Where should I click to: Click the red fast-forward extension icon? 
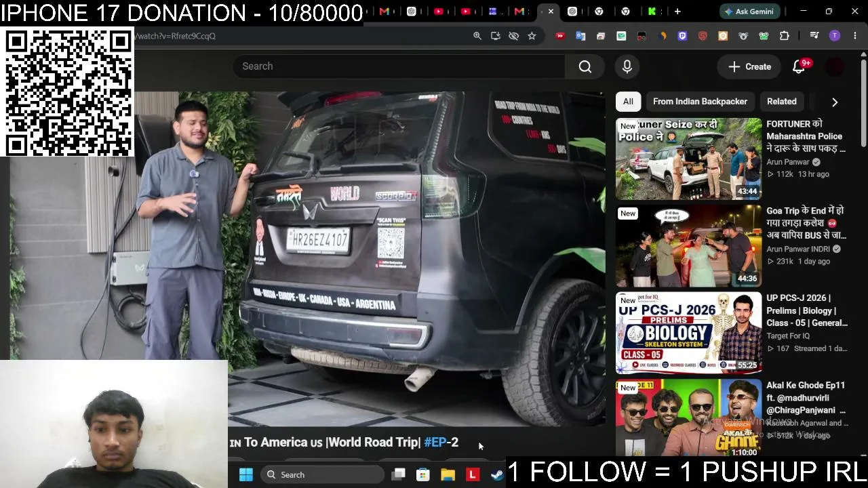(x=560, y=36)
